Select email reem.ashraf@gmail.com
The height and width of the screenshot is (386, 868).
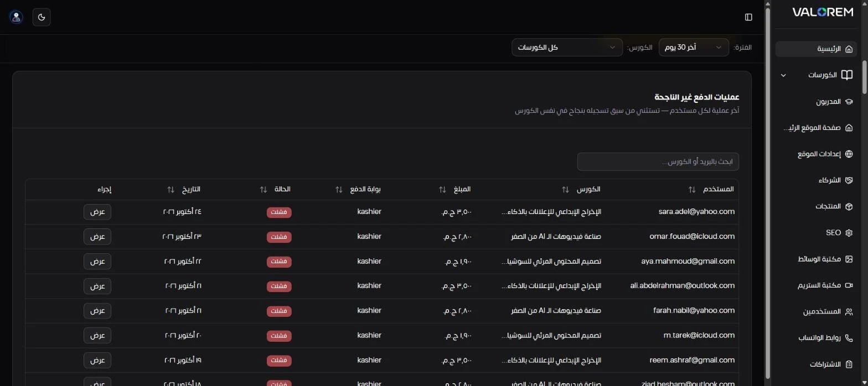692,361
